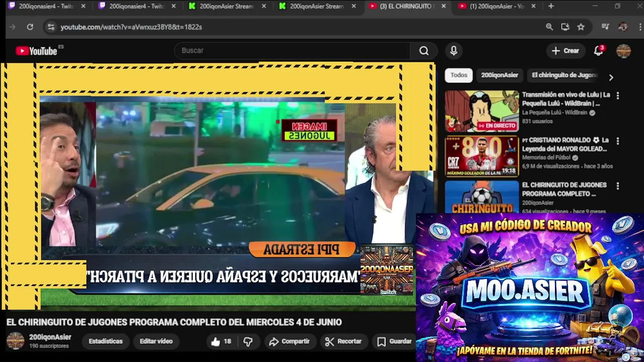The image size is (644, 362).
Task: Switch to the second 200iqonasier4 Twitch tab
Action: (x=137, y=7)
